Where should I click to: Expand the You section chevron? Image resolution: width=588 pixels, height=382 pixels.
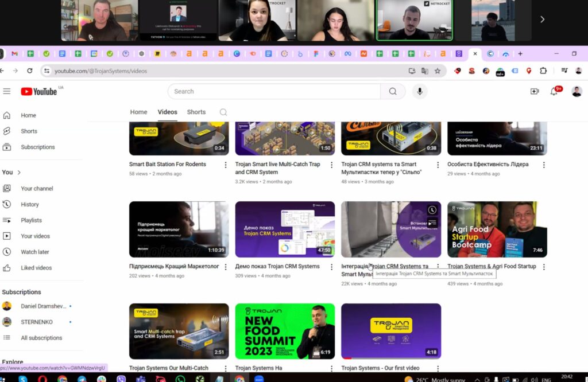tap(19, 172)
